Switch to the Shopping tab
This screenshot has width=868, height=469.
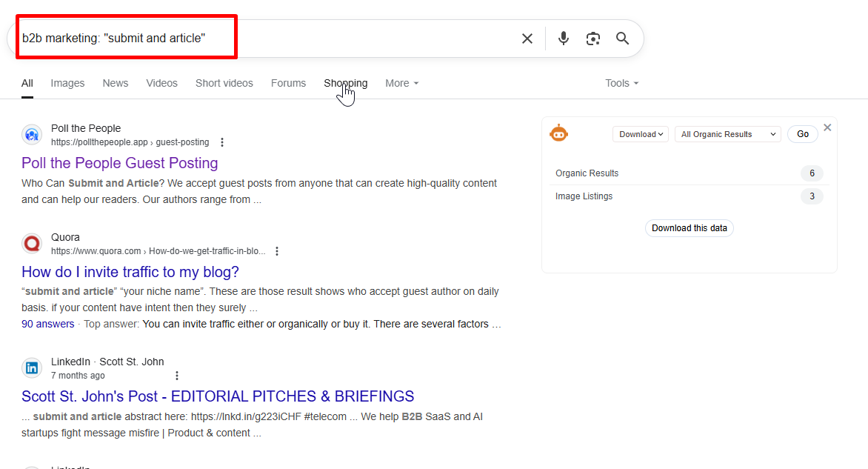coord(345,83)
